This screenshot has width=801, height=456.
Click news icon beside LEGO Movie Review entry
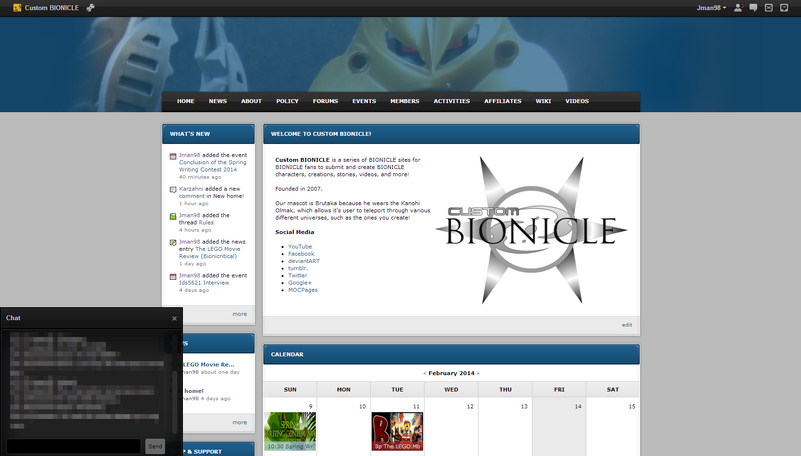click(173, 243)
